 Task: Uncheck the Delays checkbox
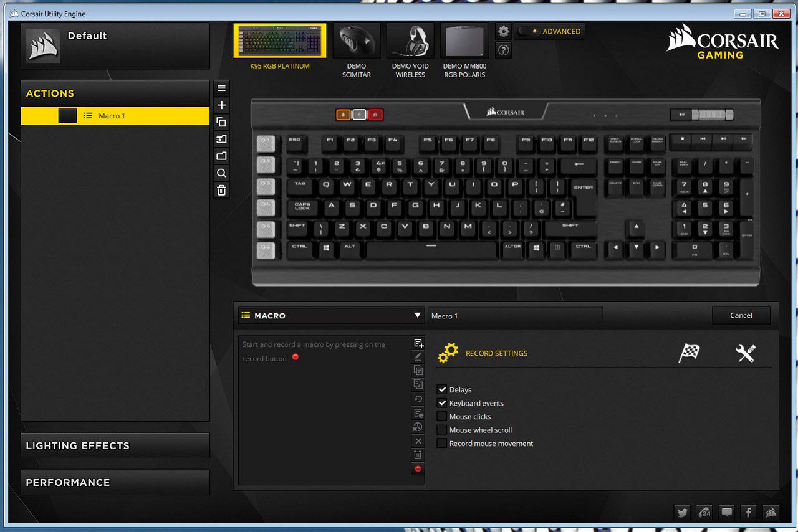tap(442, 390)
